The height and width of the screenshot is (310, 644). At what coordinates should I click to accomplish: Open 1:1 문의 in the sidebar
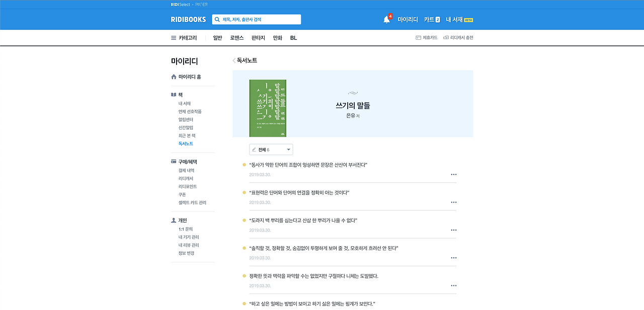point(186,229)
